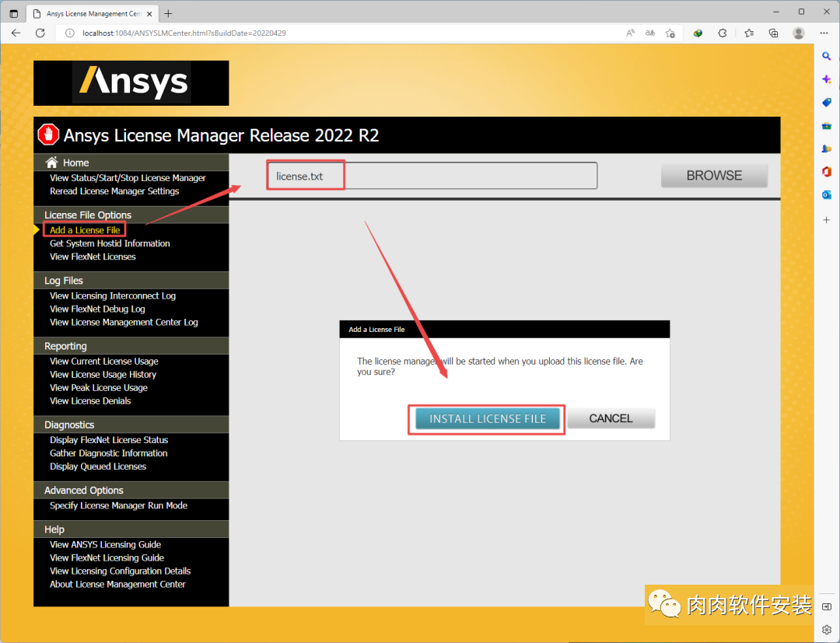Open View FlexNet Debug Log
Screen dimensions: 840x643
pos(97,309)
